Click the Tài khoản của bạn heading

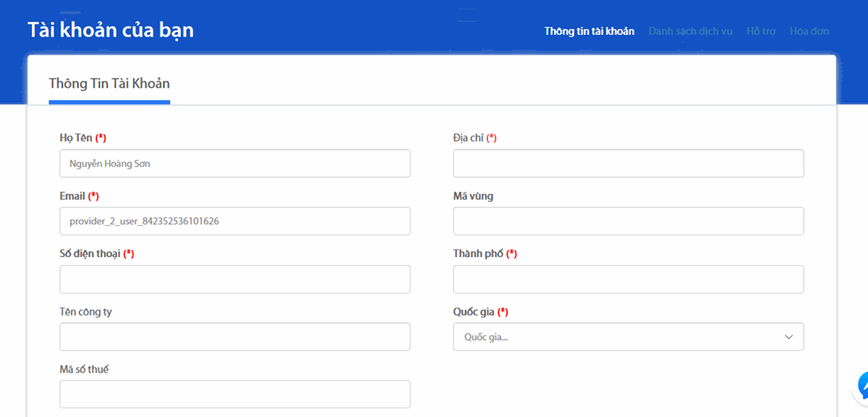(x=110, y=30)
